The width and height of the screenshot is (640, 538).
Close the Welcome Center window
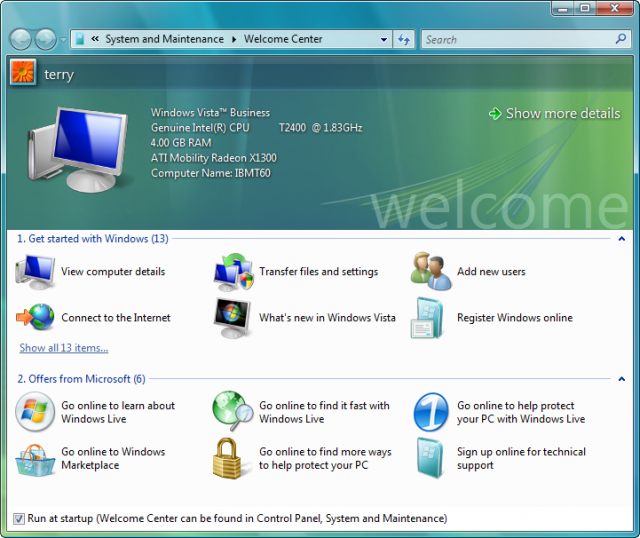(x=614, y=8)
